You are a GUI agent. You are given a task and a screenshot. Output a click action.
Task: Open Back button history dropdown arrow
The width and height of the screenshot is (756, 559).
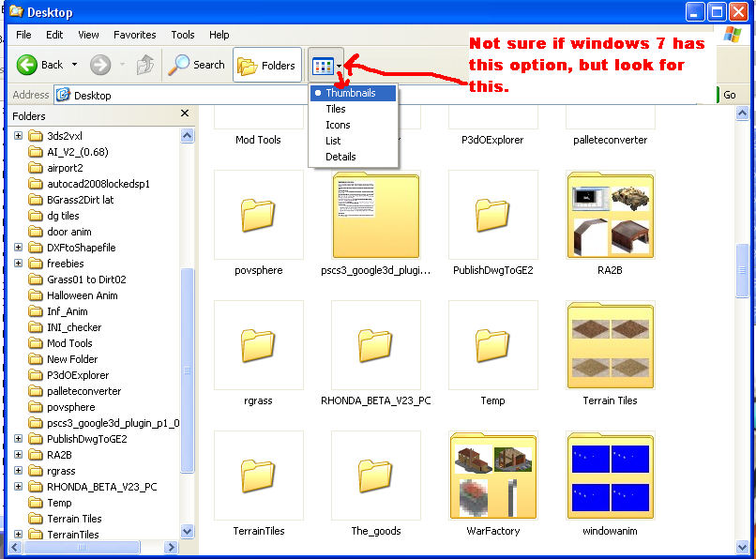point(75,64)
